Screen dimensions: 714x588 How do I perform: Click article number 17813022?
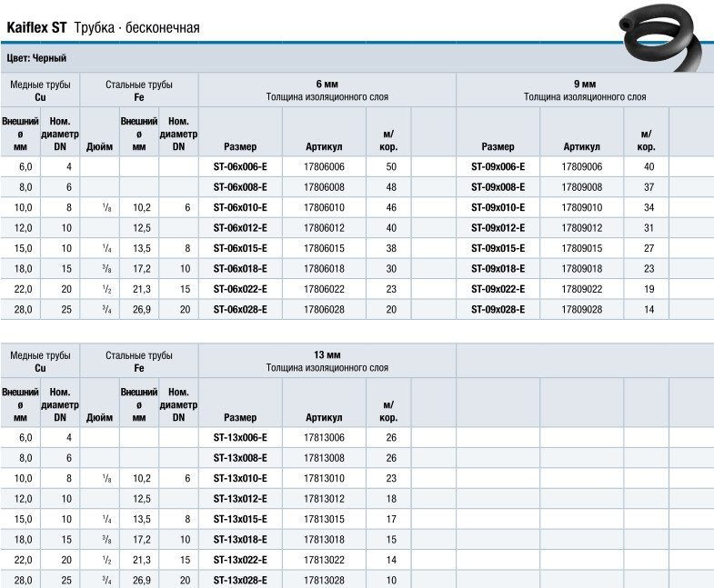point(324,560)
